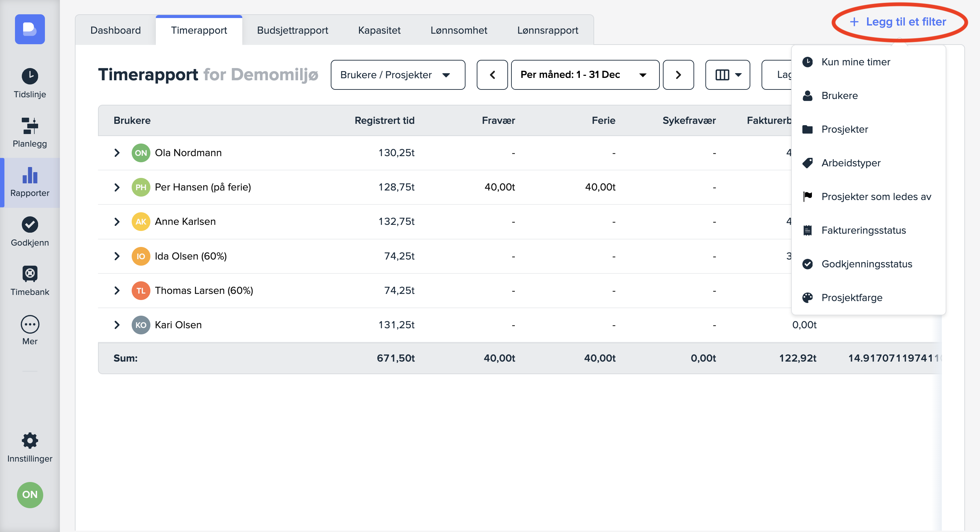Click the columns layout icon button
Viewport: 980px width, 532px height.
[727, 74]
